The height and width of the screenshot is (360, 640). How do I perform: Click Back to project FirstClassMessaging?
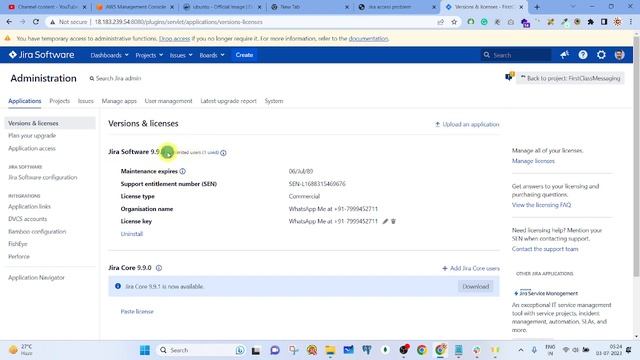570,78
